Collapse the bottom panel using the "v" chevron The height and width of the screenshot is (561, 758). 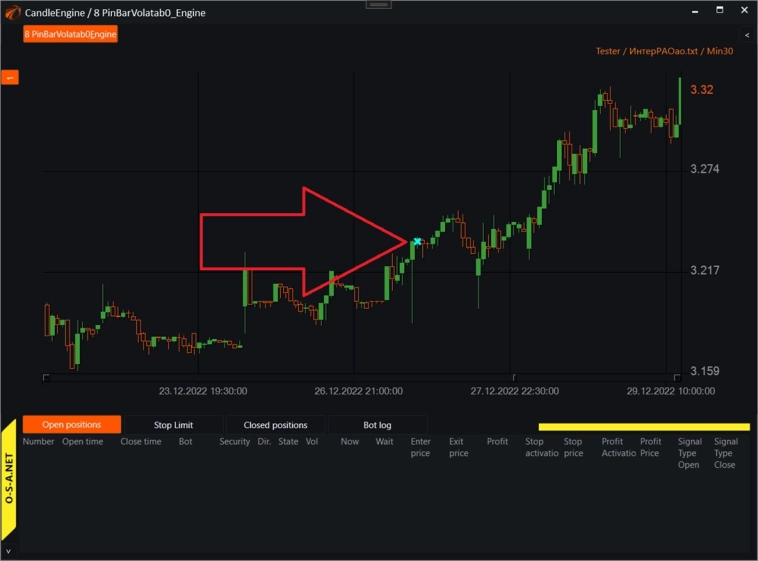click(x=8, y=551)
